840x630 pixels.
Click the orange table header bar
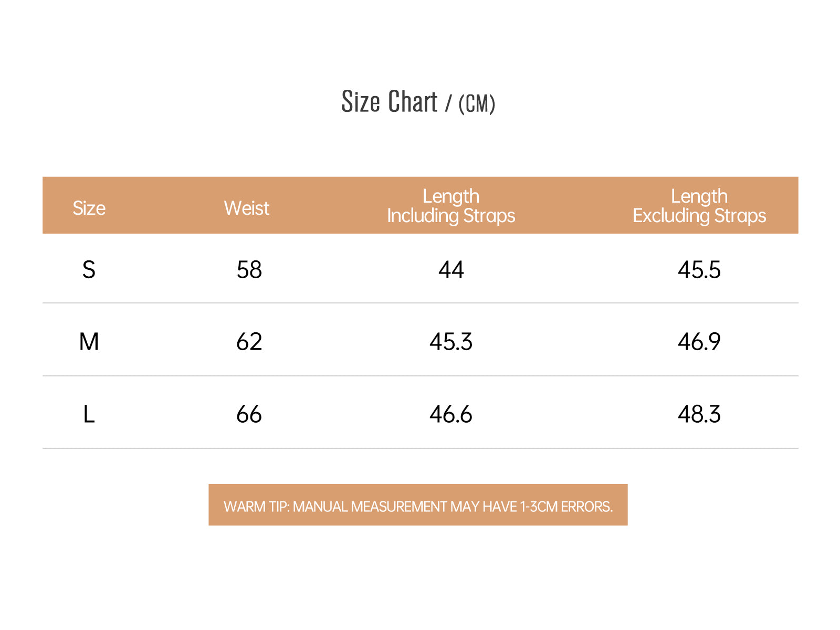420,205
